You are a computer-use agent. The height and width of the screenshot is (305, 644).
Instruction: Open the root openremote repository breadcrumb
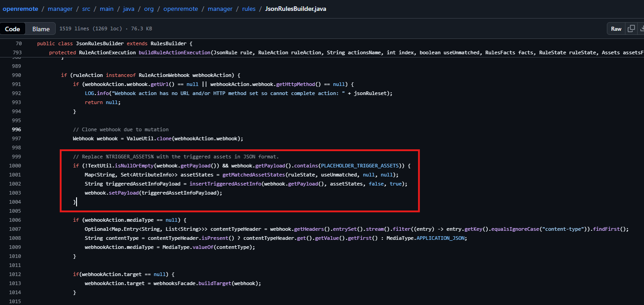pos(20,9)
